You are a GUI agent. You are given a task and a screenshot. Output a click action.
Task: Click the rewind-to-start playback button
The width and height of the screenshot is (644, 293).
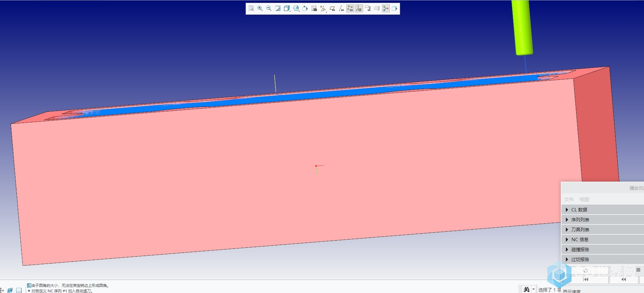pyautogui.click(x=586, y=280)
